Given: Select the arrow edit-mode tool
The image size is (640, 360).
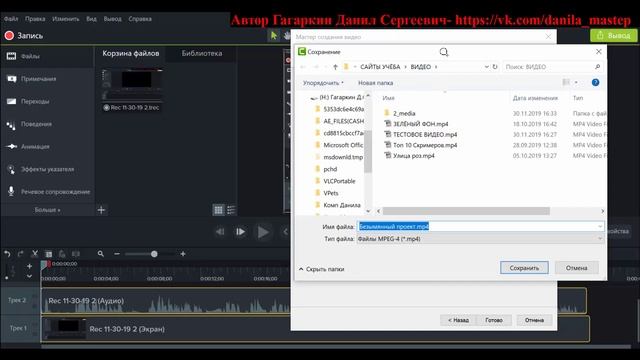Looking at the screenshot, I should [x=274, y=36].
